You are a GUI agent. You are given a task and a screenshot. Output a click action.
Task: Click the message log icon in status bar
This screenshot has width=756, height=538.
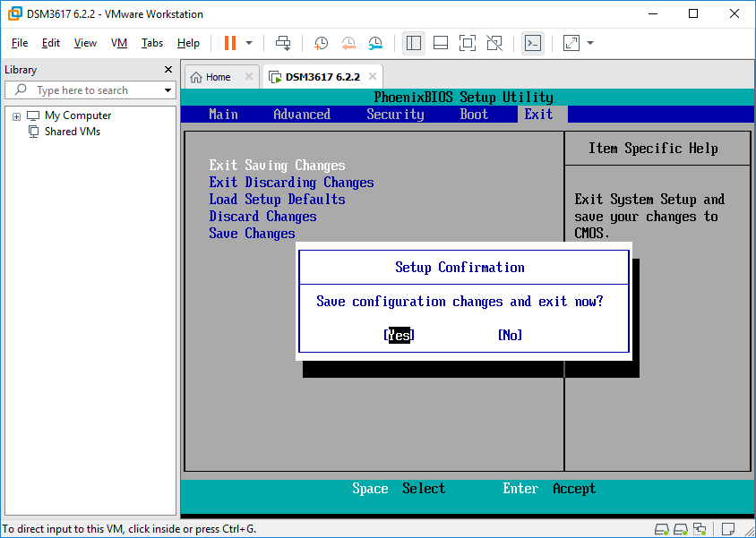click(x=728, y=529)
